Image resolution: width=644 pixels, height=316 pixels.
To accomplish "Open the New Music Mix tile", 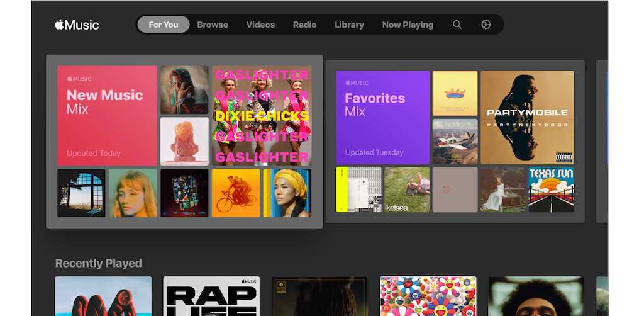I will tap(107, 115).
